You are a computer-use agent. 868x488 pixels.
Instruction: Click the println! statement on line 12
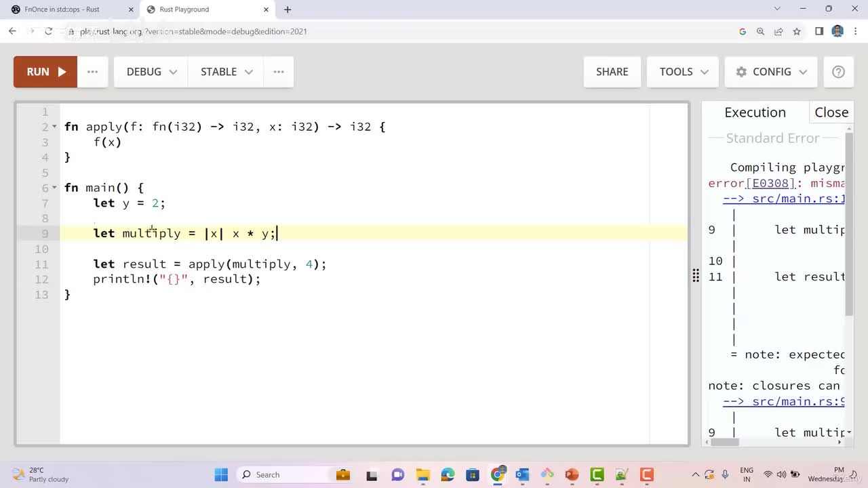tap(177, 279)
